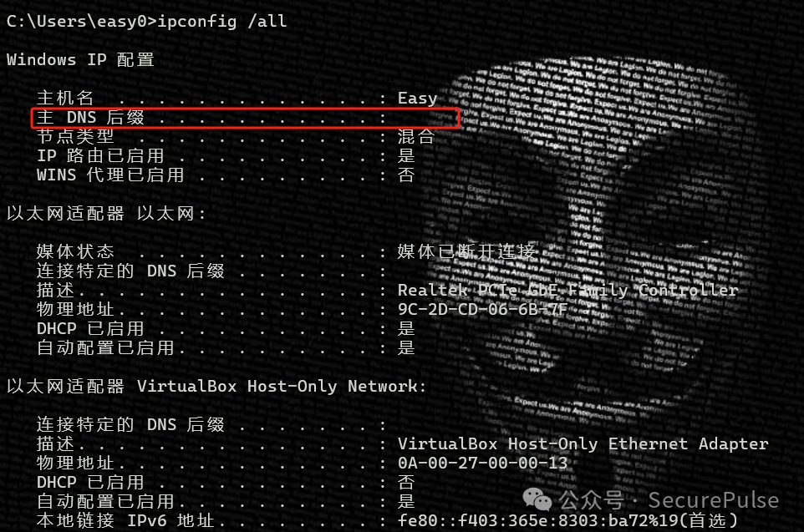Click the hostname value Easy
Image resolution: width=804 pixels, height=532 pixels.
click(417, 98)
